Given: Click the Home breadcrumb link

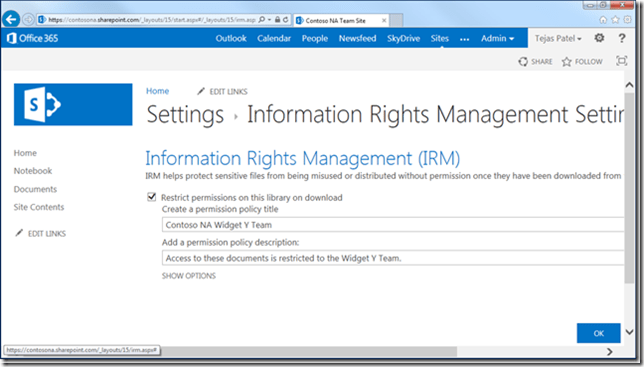Looking at the screenshot, I should pyautogui.click(x=157, y=91).
